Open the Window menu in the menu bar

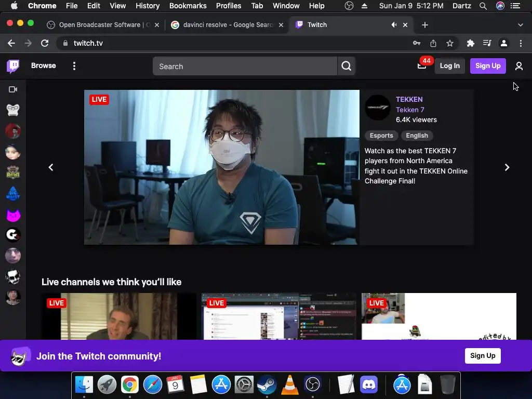point(286,6)
